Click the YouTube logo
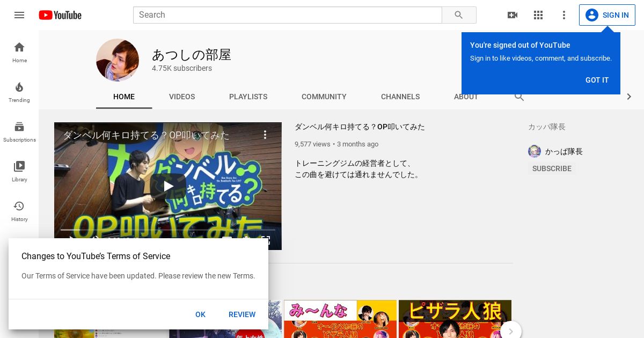 [x=60, y=15]
